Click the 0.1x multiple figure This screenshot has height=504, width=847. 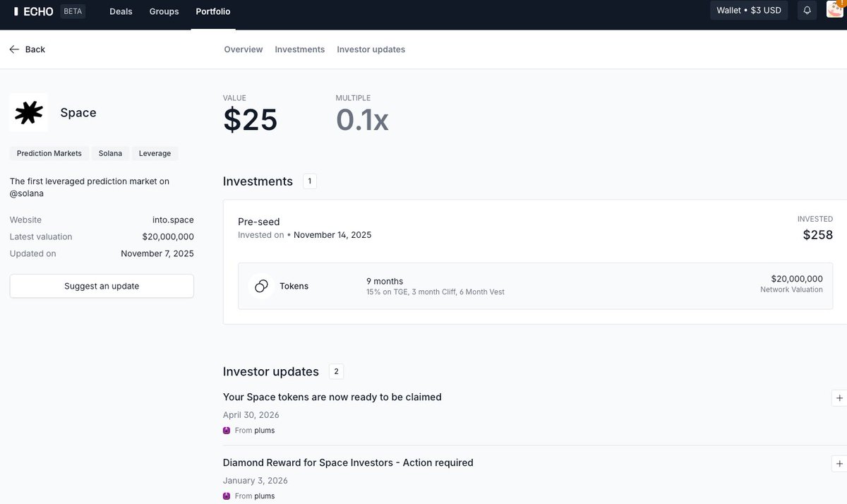pos(362,120)
